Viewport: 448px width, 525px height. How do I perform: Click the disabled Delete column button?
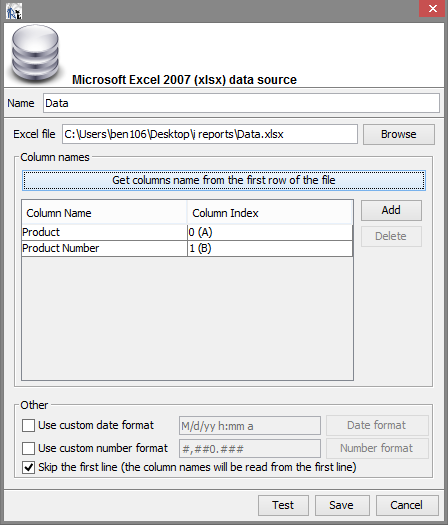[391, 236]
